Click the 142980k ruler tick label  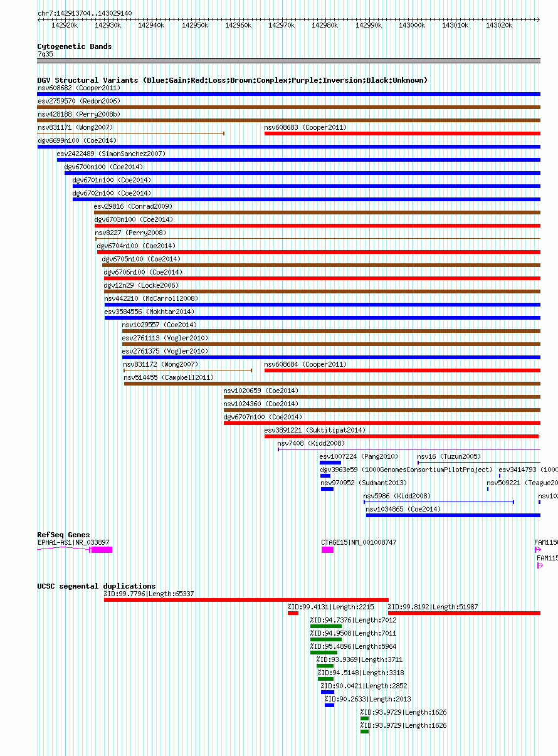325,26
